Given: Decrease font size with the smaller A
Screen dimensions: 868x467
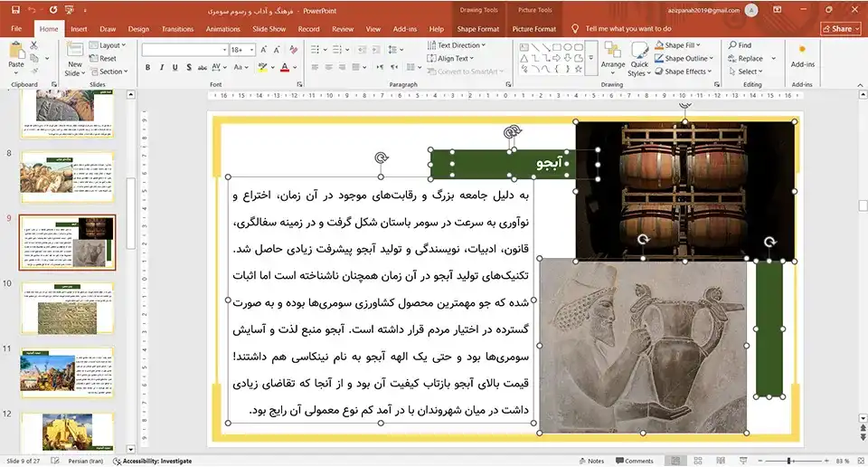Looking at the screenshot, I should 277,49.
